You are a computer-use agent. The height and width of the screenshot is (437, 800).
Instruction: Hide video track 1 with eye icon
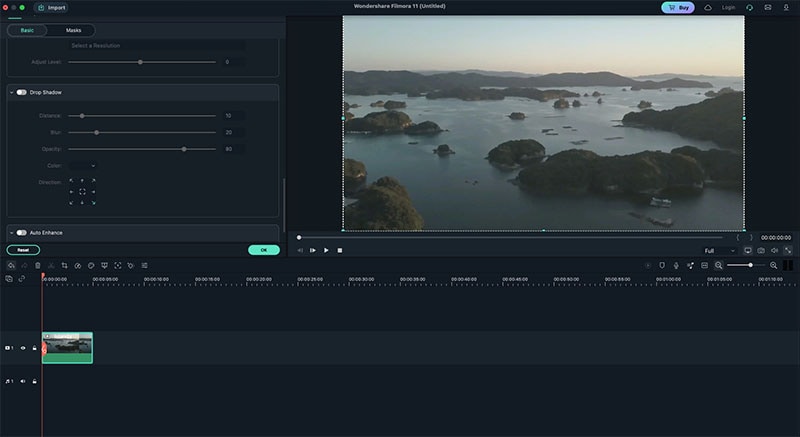22,348
